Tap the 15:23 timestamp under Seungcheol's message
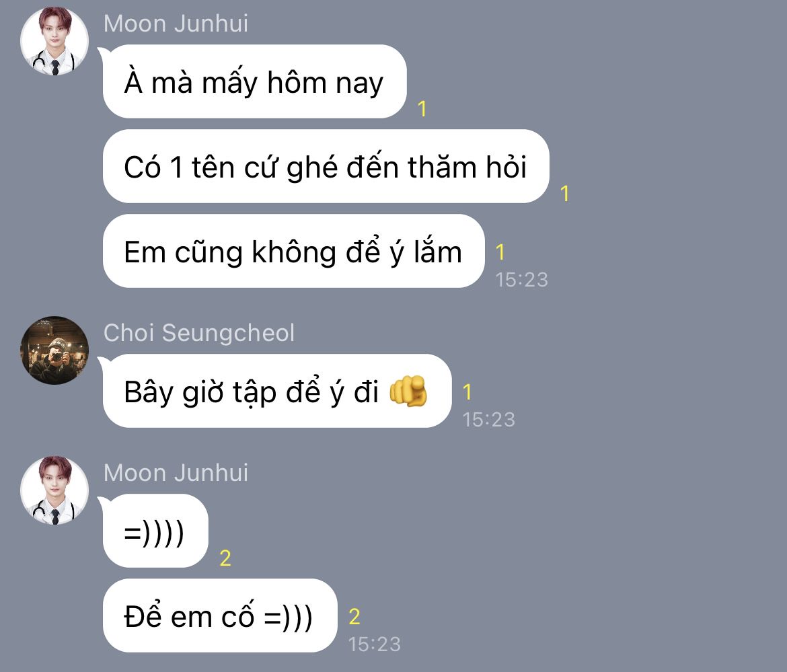787x672 pixels. pyautogui.click(x=488, y=420)
